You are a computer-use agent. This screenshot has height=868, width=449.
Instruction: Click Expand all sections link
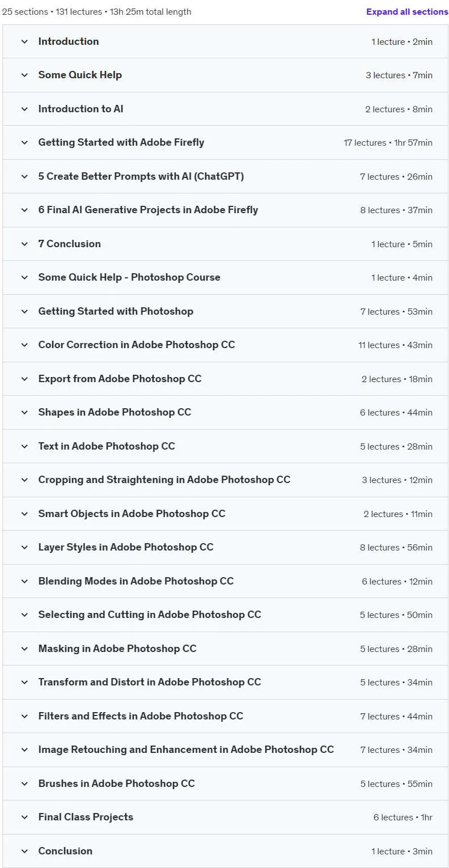point(407,11)
